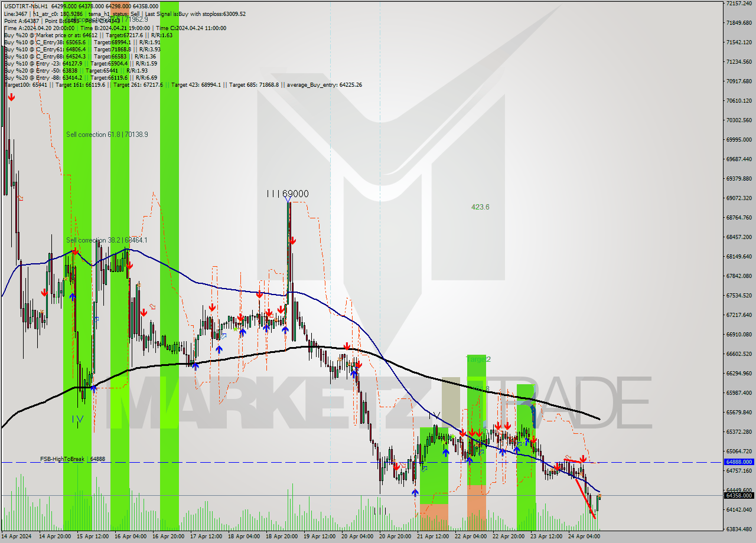Click the 65372.280 price axis label
756x543 pixels.
[x=738, y=432]
